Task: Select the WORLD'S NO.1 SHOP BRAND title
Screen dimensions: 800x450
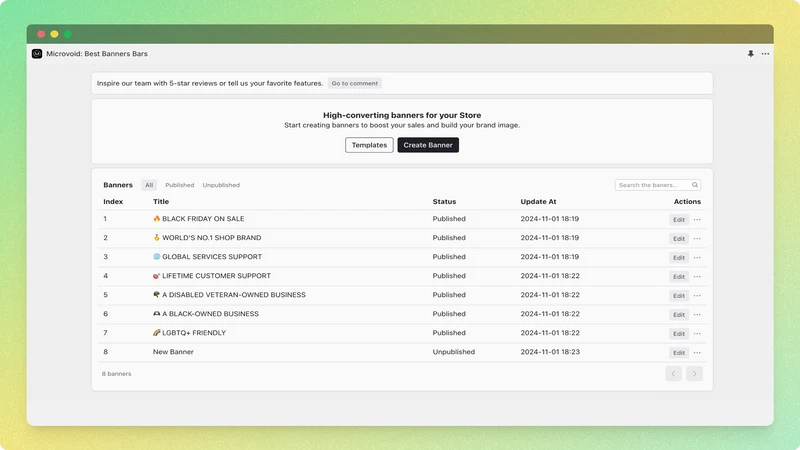Action: (212, 237)
